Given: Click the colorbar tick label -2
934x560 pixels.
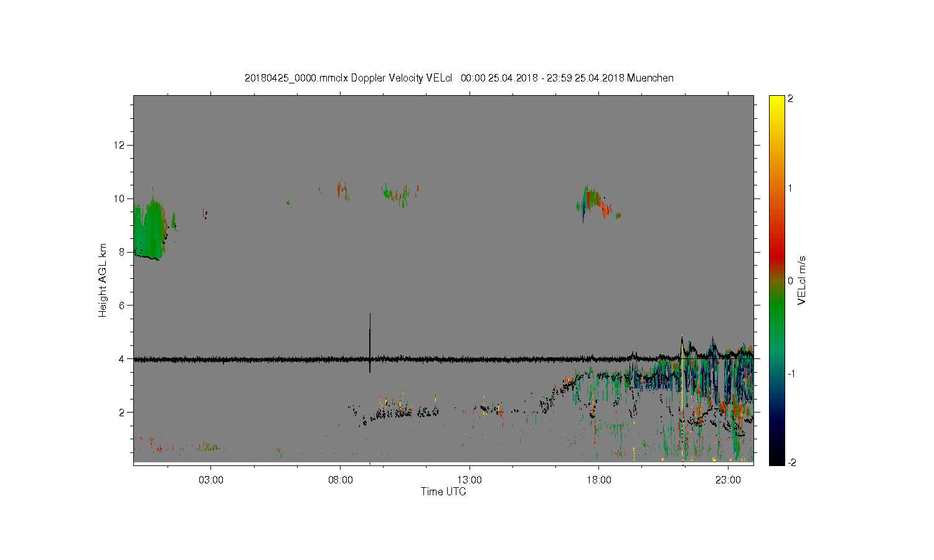Looking at the screenshot, I should [792, 462].
